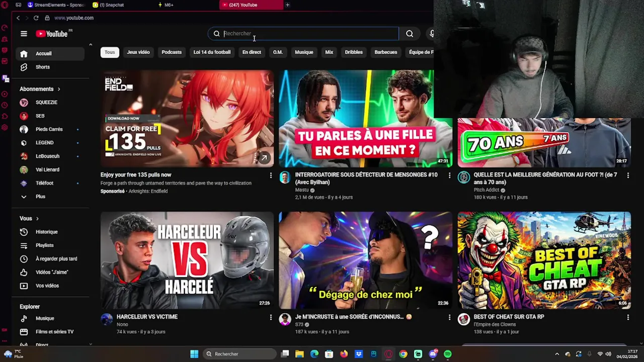This screenshot has width=644, height=362.
Task: Select the Podcasts filter chip
Action: click(x=172, y=52)
